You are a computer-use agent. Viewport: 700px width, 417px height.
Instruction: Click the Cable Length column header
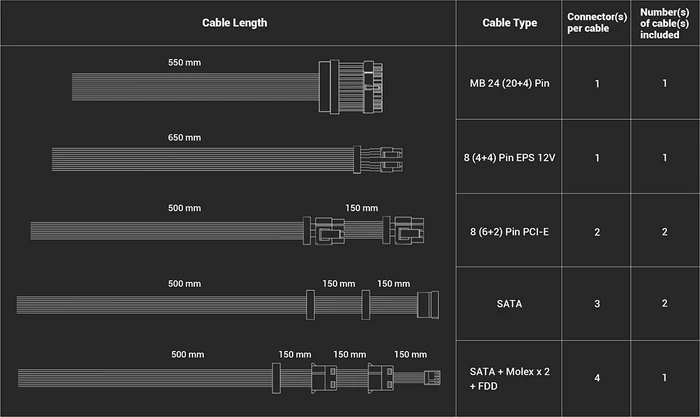pyautogui.click(x=234, y=23)
